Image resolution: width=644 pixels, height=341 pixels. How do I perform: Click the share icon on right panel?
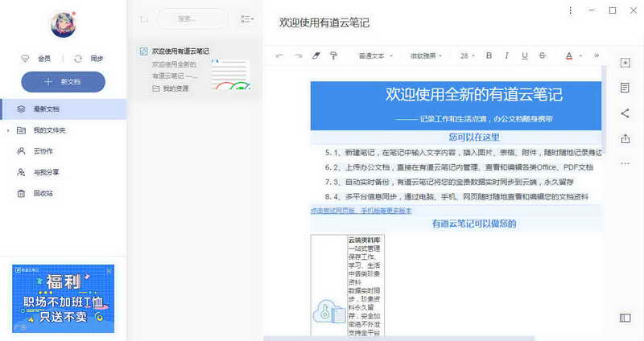tap(625, 113)
